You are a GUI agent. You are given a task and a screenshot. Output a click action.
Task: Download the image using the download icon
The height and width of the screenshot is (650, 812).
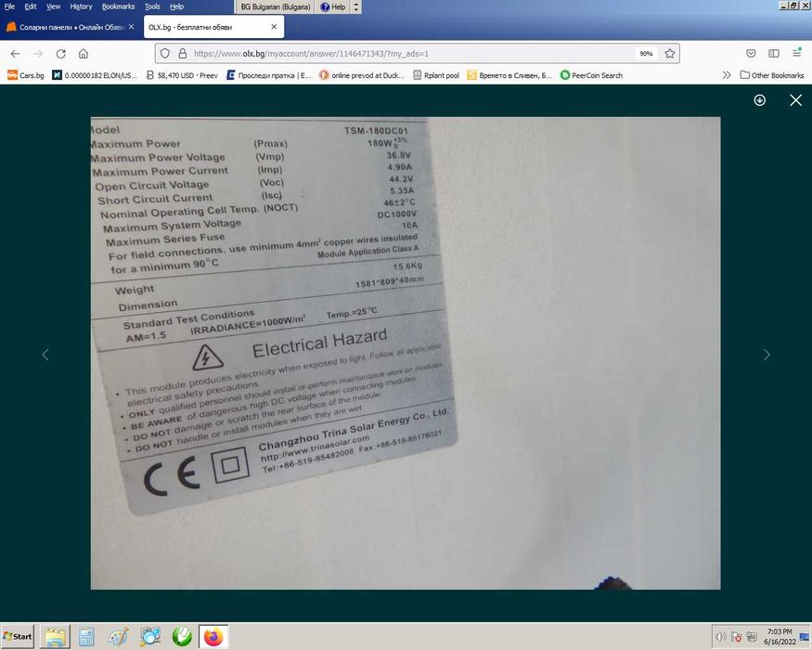coord(760,100)
